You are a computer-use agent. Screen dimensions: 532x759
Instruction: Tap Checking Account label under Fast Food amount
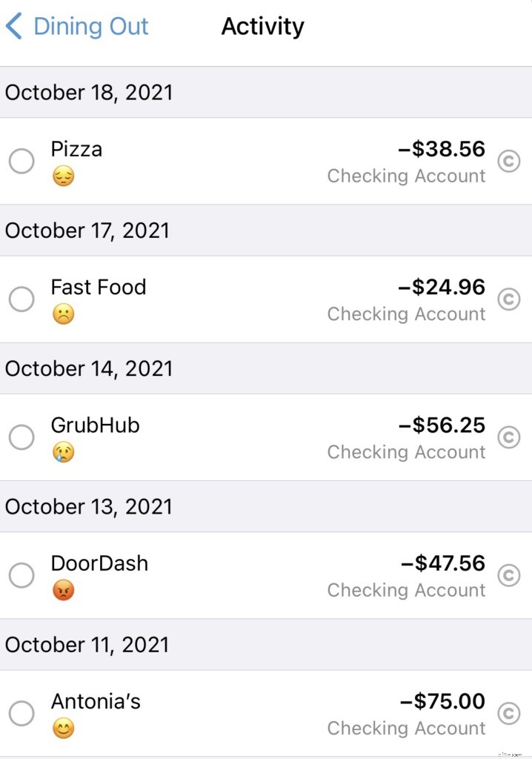(x=406, y=314)
